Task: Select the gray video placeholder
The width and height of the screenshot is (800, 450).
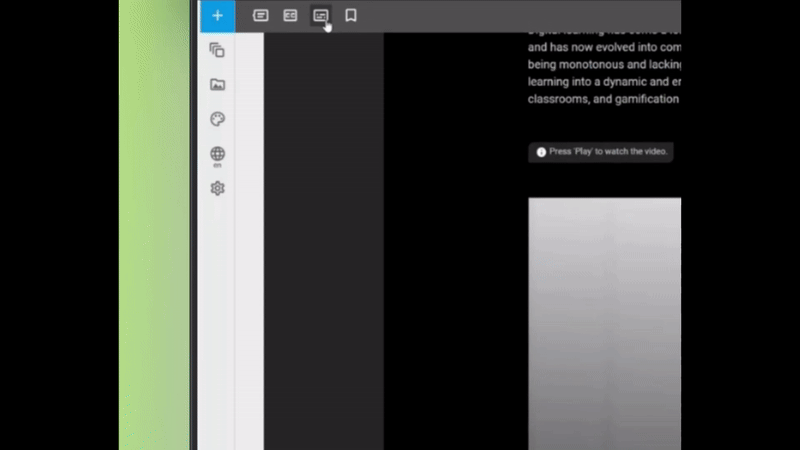Action: pyautogui.click(x=604, y=320)
